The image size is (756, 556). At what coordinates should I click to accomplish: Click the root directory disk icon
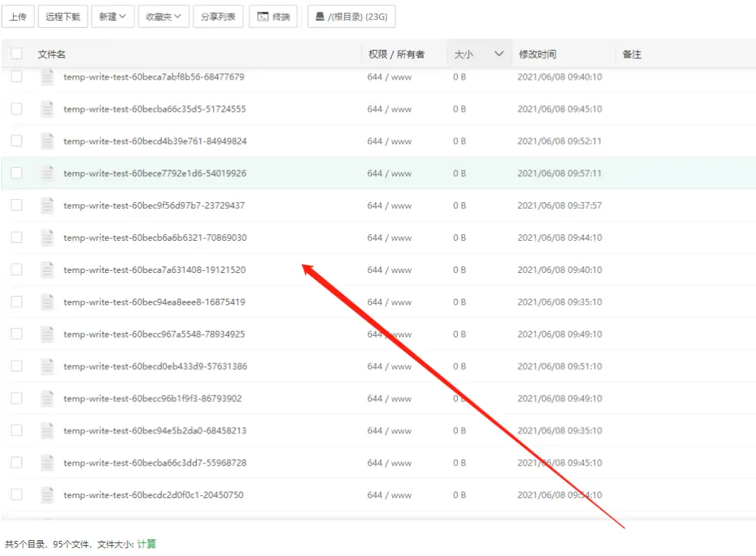point(320,17)
